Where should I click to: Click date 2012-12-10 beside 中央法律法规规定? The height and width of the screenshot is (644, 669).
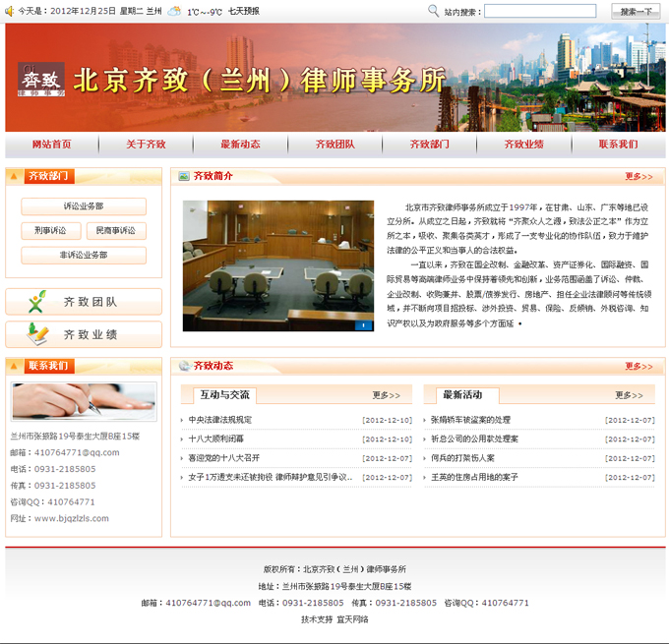pyautogui.click(x=388, y=420)
